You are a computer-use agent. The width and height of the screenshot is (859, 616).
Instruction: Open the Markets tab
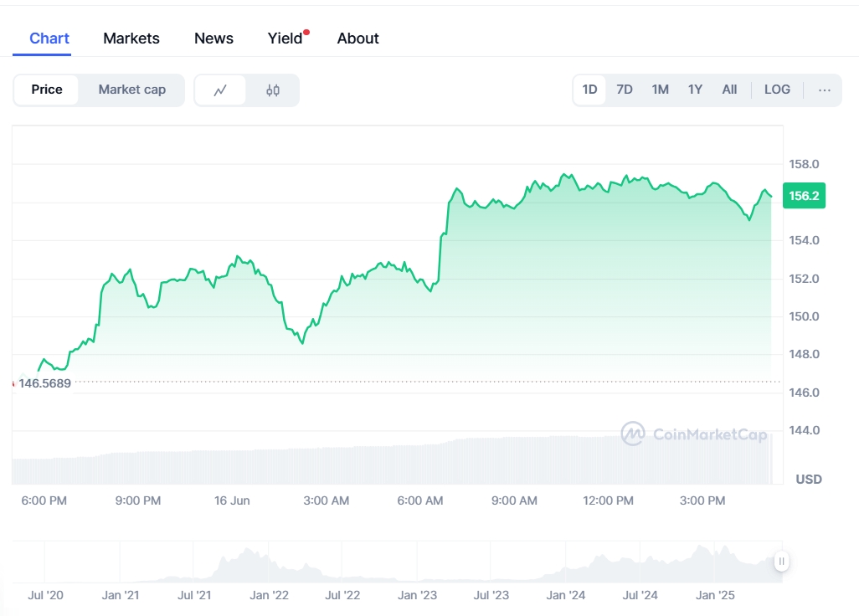(131, 38)
